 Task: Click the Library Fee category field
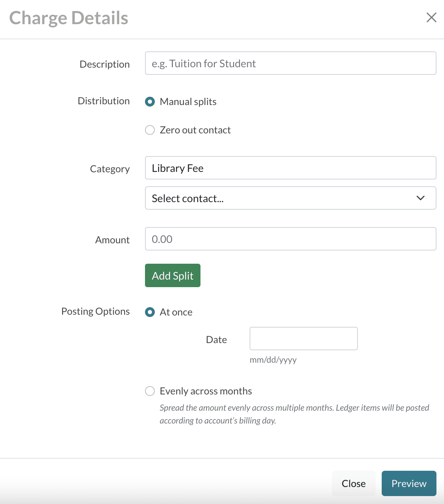click(290, 168)
